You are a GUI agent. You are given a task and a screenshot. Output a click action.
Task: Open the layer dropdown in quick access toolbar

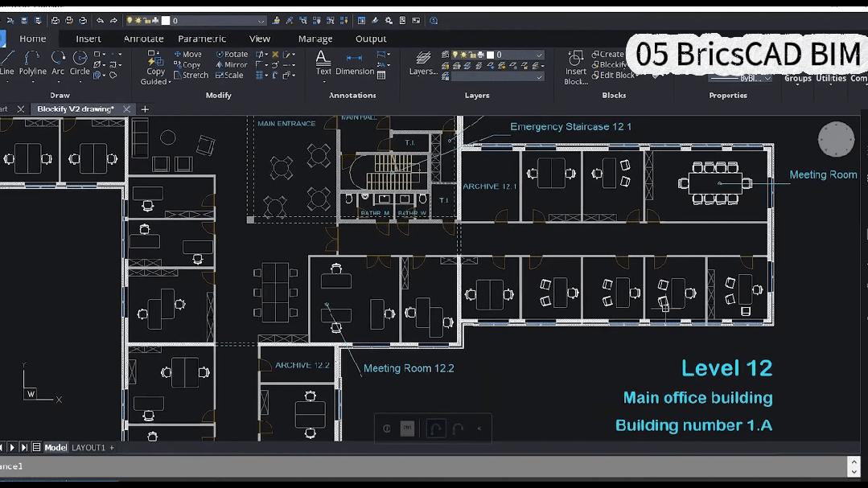point(260,21)
